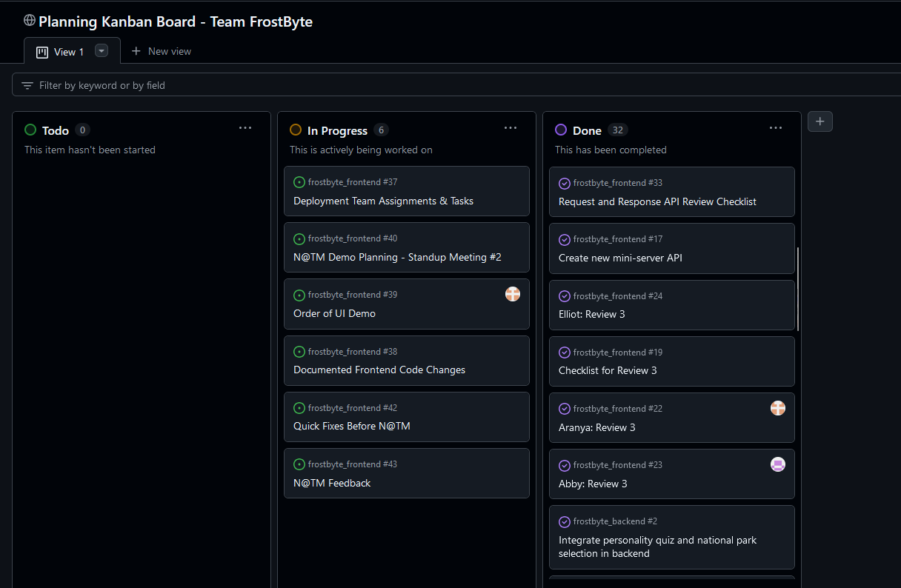Click the In Progress column heading

tap(337, 130)
